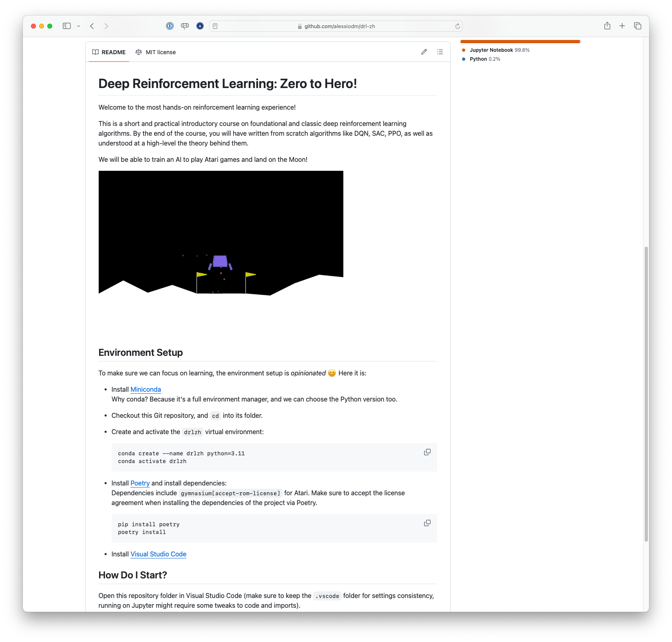Select the README tab

[113, 52]
